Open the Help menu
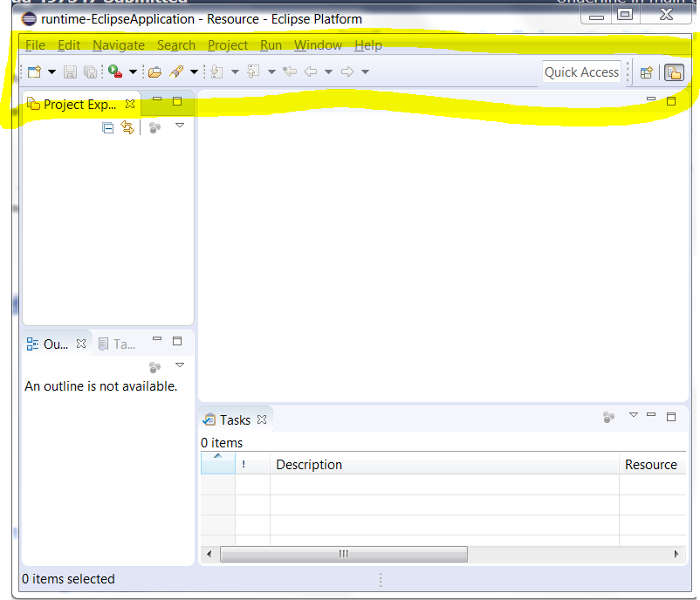 pyautogui.click(x=368, y=45)
